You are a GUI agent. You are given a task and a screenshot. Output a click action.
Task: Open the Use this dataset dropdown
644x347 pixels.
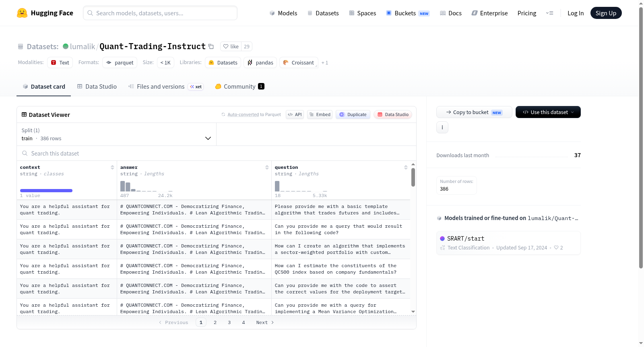point(548,112)
